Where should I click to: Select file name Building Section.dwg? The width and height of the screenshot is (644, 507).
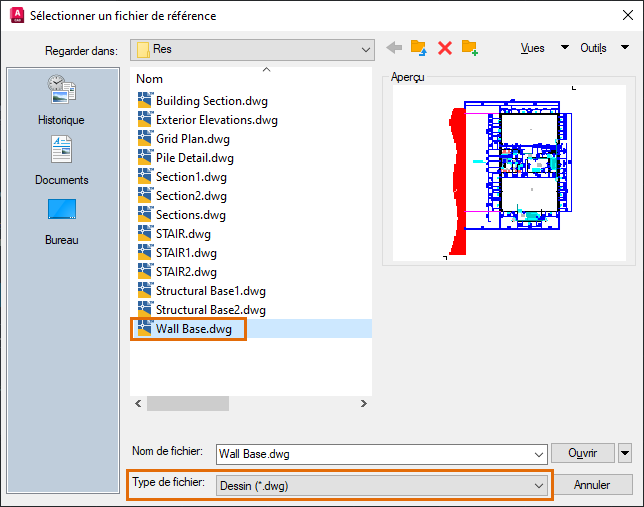click(x=212, y=101)
